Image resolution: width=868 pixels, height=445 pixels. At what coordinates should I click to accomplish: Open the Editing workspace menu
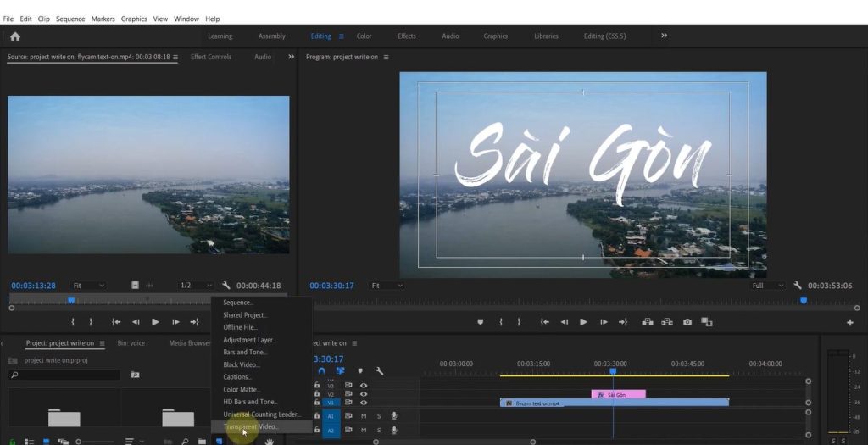341,36
